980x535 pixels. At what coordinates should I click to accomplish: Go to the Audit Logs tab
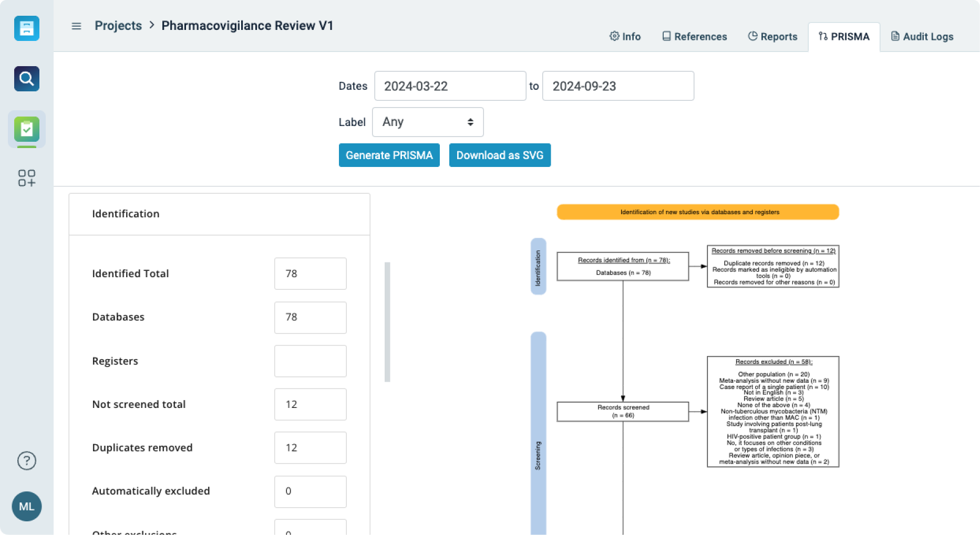click(x=922, y=37)
